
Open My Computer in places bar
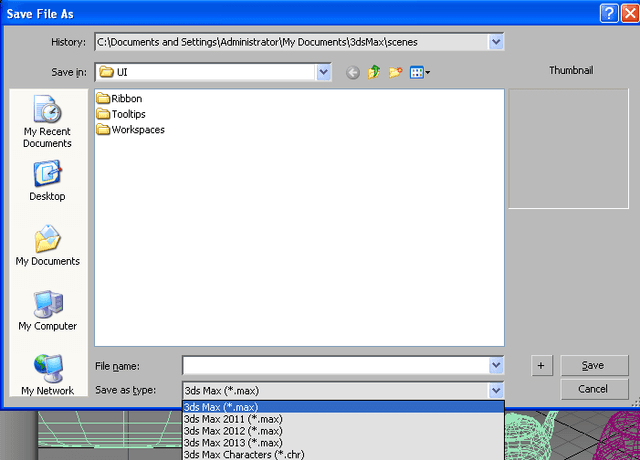[x=47, y=311]
